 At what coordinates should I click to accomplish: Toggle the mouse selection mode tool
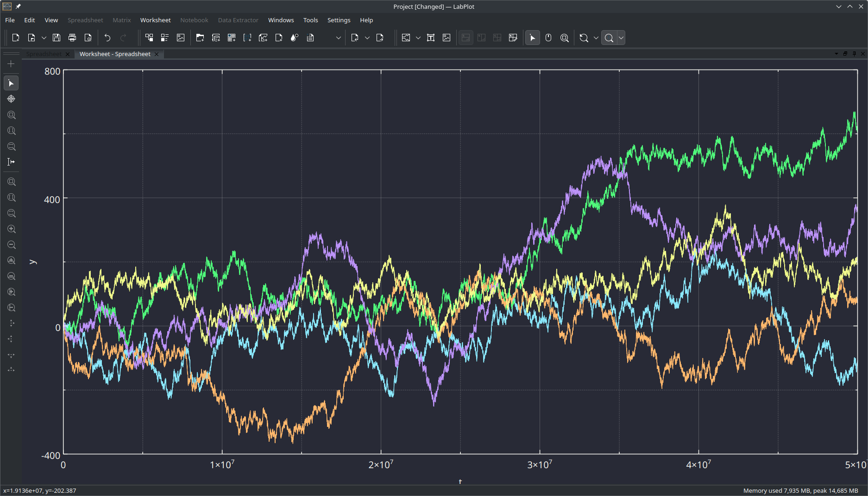pos(548,38)
